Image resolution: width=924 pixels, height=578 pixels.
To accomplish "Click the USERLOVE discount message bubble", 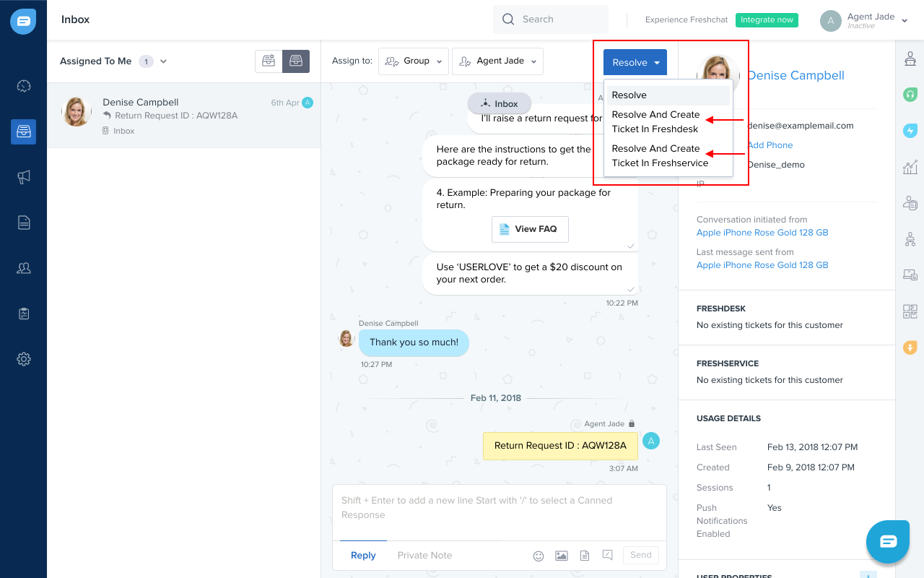I will click(530, 274).
